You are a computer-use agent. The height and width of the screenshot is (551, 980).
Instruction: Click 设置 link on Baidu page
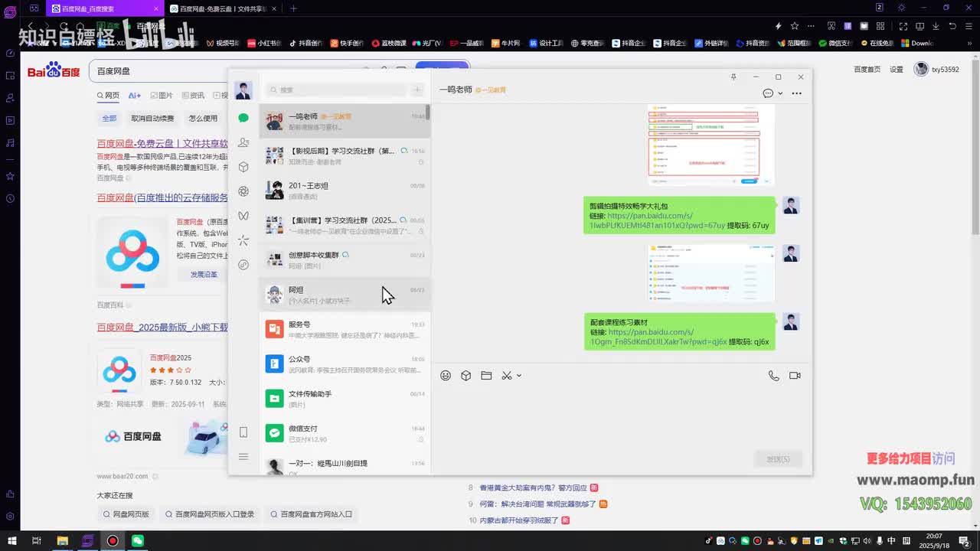click(x=897, y=70)
